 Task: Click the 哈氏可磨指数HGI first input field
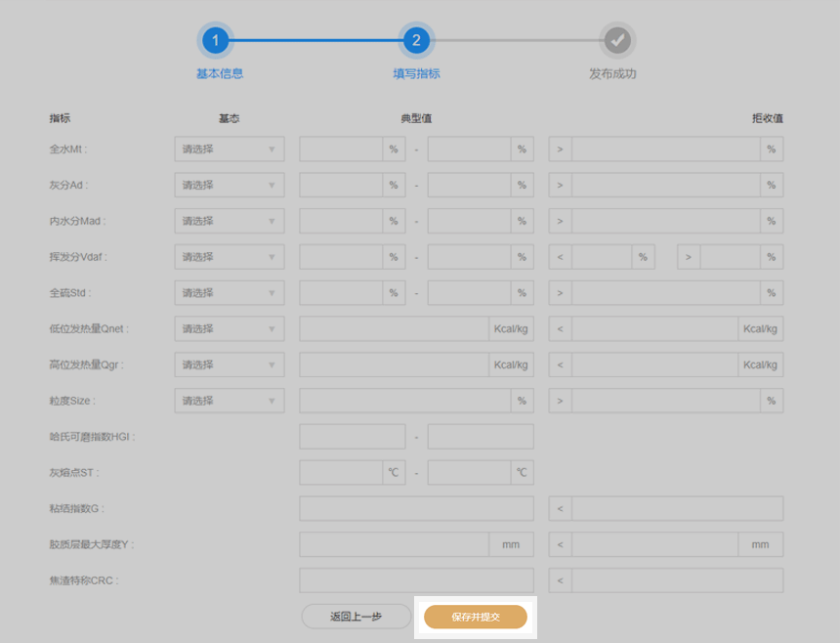pos(352,437)
